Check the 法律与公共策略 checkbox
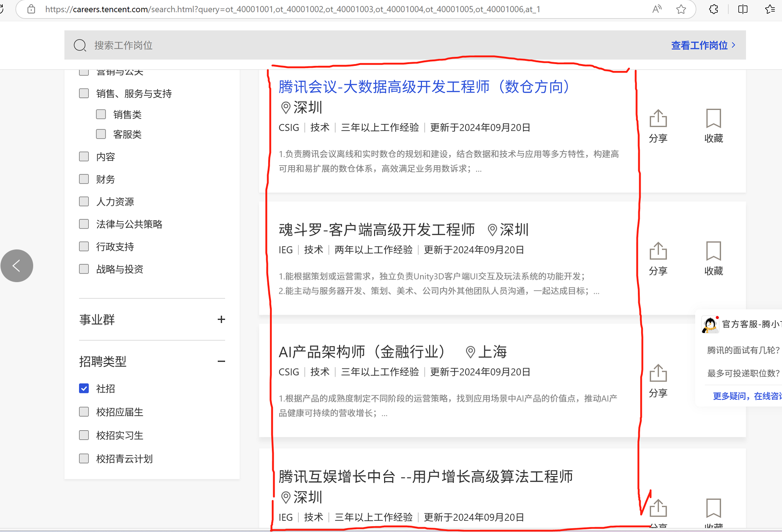 coord(84,224)
